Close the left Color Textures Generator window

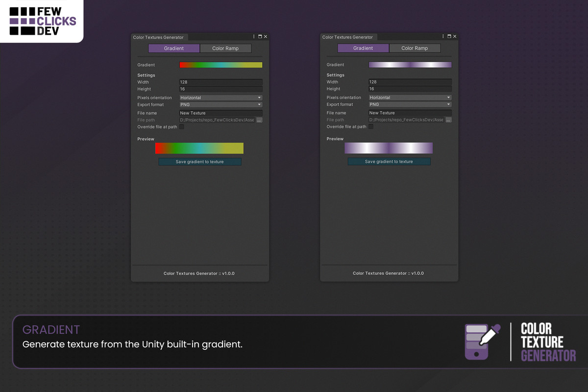(x=266, y=37)
